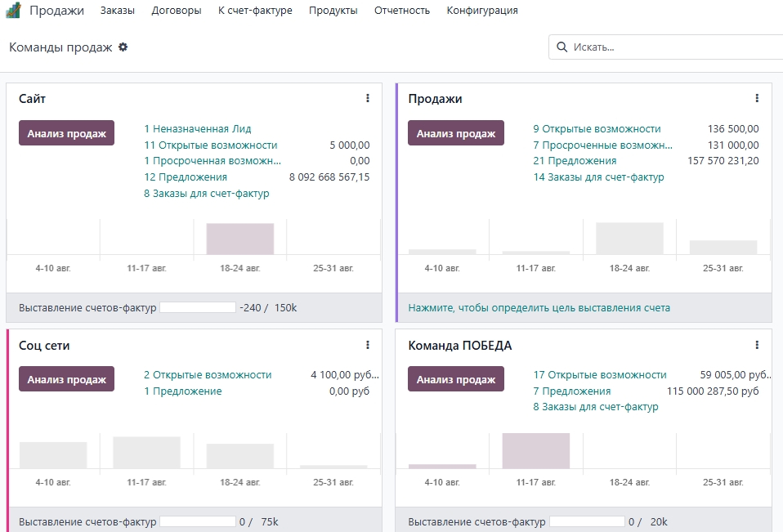Image resolution: width=783 pixels, height=532 pixels.
Task: Open the three-dot menu on Сайт card
Action: pos(368,99)
